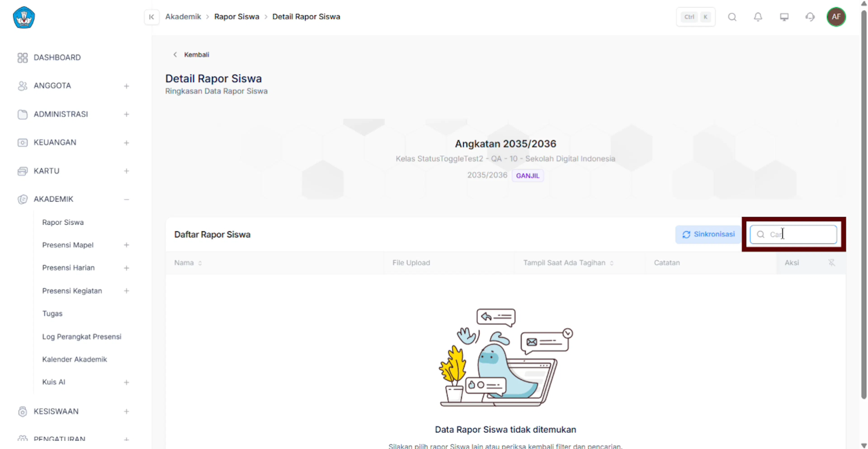
Task: Sort by Tampil Saat Ada Tagihan arrows
Action: (612, 263)
